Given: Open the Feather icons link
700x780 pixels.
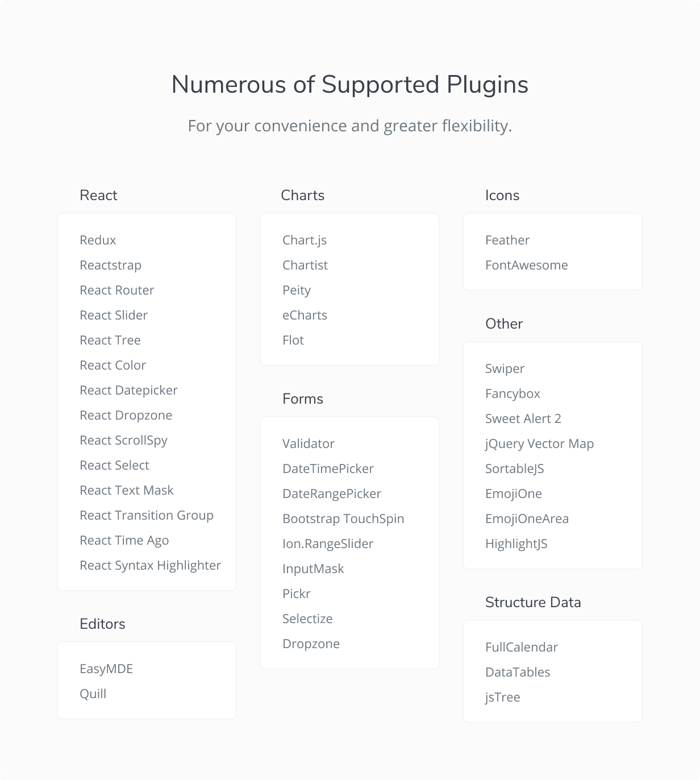Looking at the screenshot, I should (507, 240).
